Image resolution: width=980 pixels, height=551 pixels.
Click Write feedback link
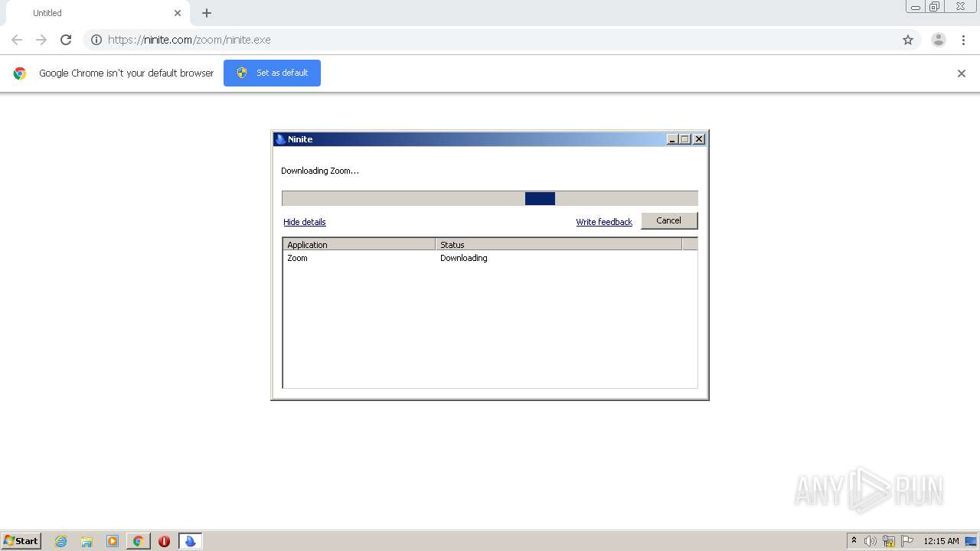(604, 222)
